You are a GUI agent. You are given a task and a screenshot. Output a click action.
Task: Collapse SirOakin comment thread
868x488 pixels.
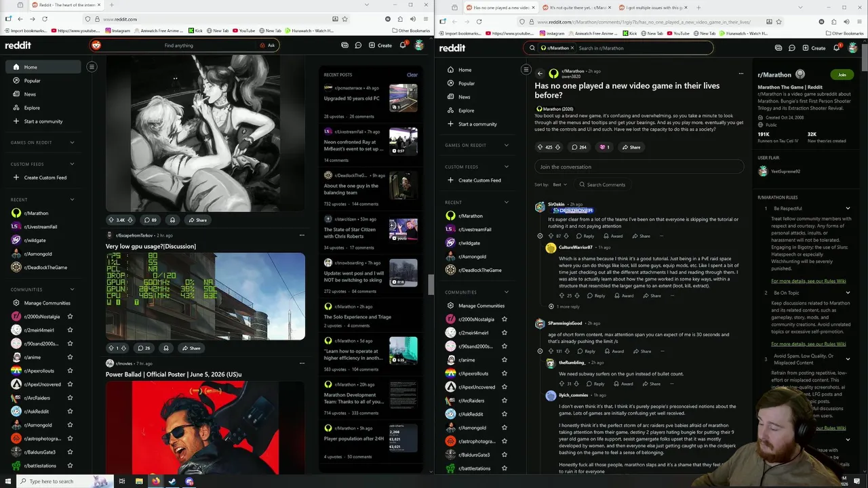click(x=540, y=236)
